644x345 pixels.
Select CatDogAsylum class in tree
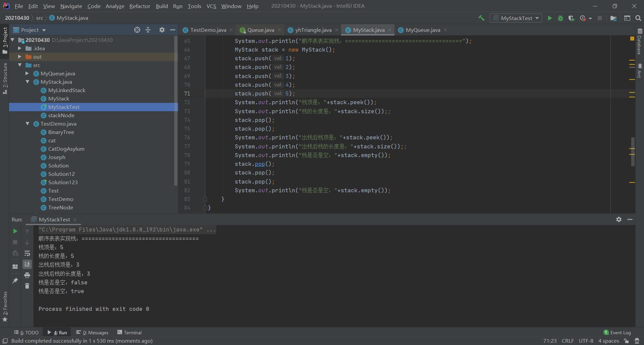click(x=66, y=149)
